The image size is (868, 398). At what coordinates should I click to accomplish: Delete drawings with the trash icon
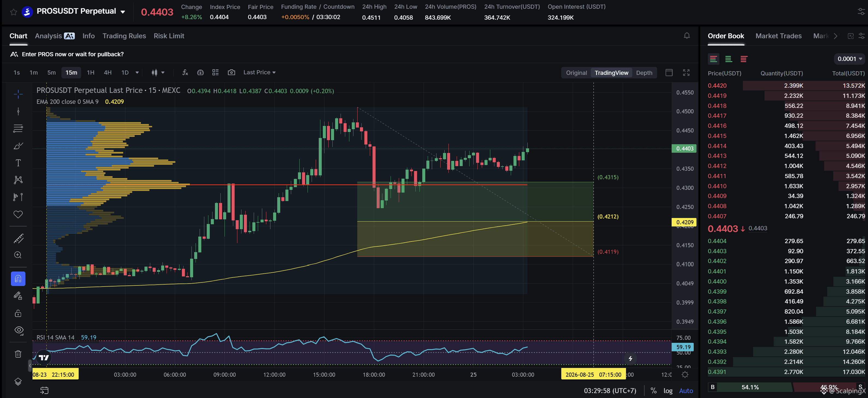coord(18,354)
